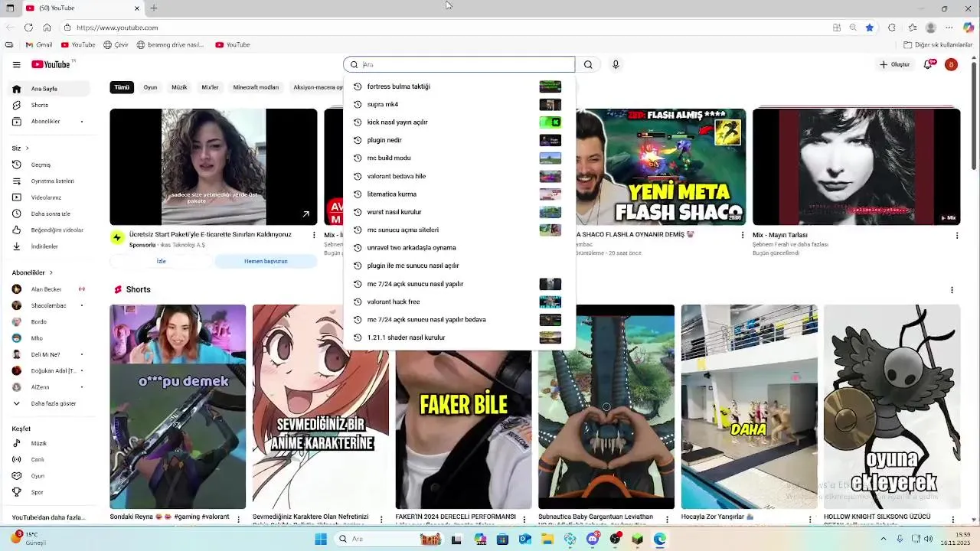Open Abonelikler in sidebar

(x=50, y=121)
